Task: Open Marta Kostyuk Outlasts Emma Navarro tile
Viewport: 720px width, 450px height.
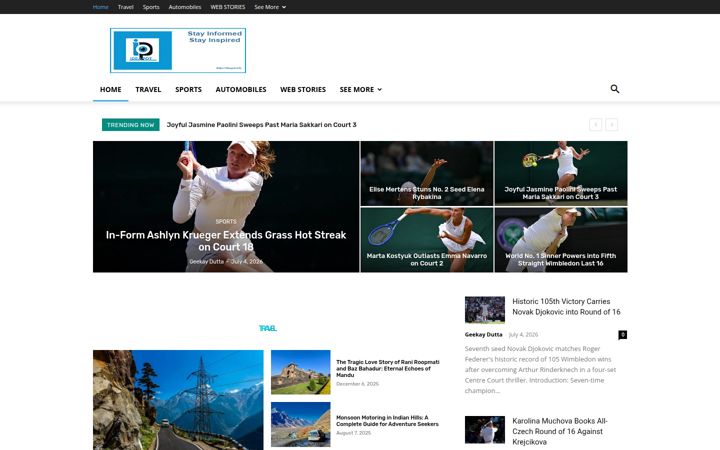Action: [x=427, y=259]
